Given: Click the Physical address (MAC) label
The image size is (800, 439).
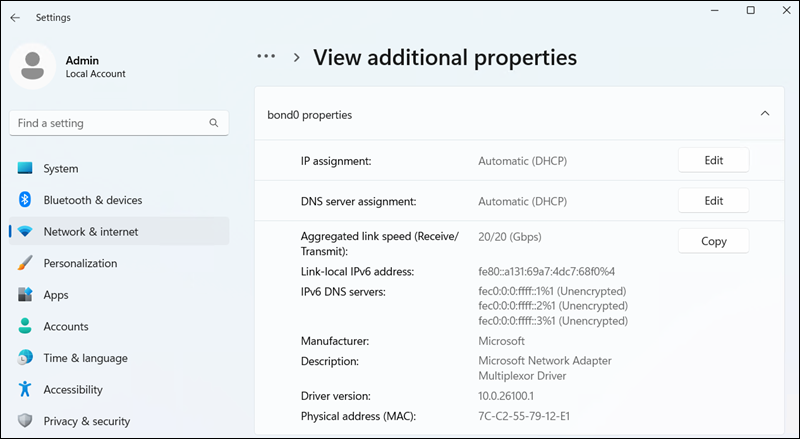Looking at the screenshot, I should (x=358, y=417).
